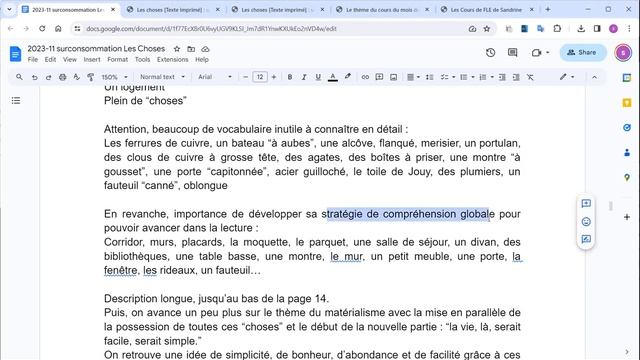Open the text color picker
Image resolution: width=640 pixels, height=360 pixels.
[333, 77]
